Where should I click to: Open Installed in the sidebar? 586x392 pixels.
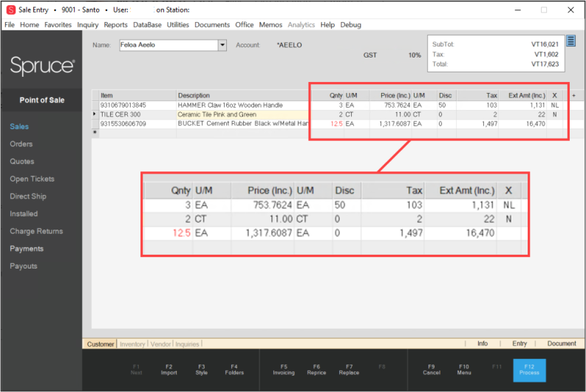click(x=24, y=214)
